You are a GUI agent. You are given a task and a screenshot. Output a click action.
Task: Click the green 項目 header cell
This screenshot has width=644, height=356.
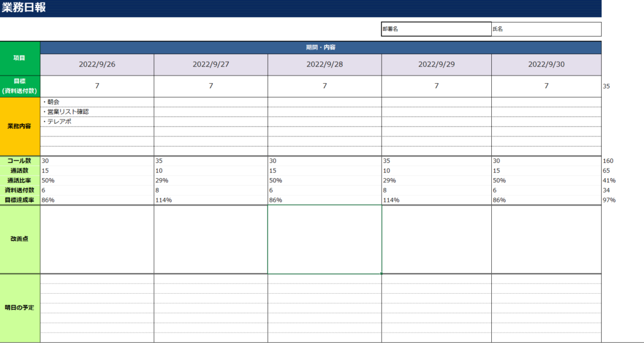pyautogui.click(x=19, y=58)
